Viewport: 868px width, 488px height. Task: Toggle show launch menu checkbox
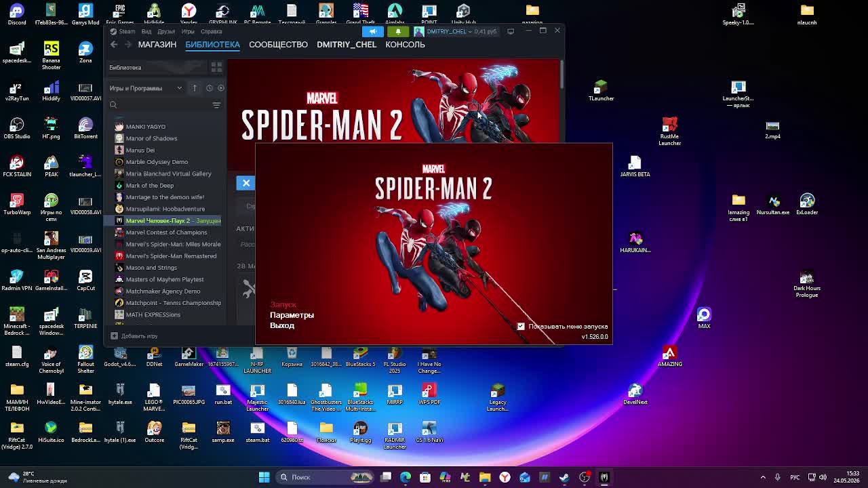pos(521,327)
